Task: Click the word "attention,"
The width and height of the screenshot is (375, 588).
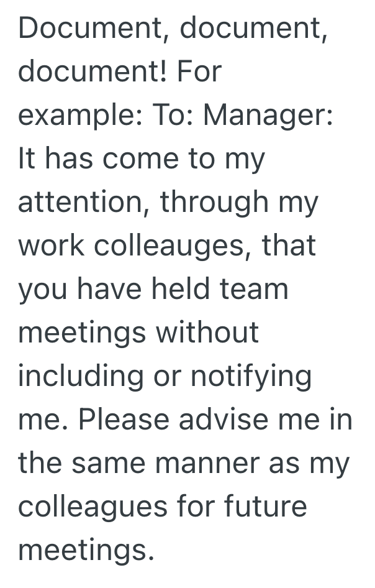Action: coord(82,203)
